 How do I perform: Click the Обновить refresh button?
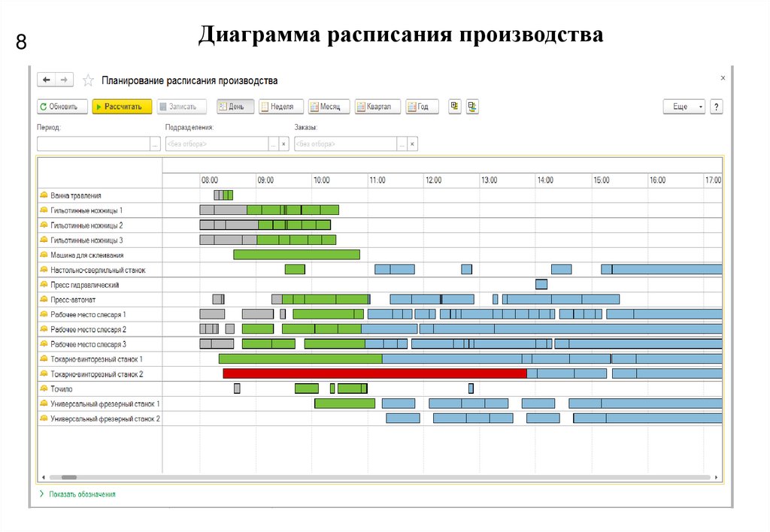pos(62,107)
